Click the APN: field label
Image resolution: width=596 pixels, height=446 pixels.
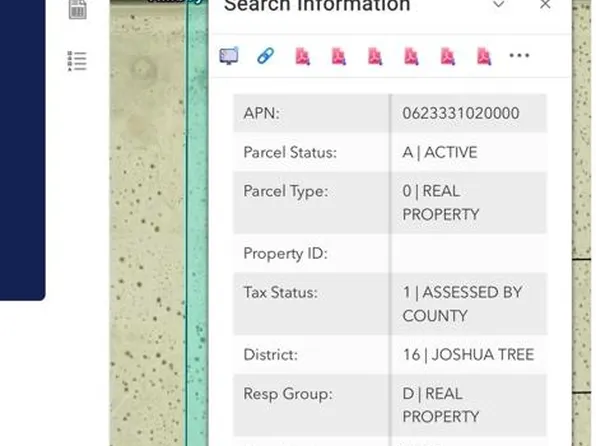point(262,113)
